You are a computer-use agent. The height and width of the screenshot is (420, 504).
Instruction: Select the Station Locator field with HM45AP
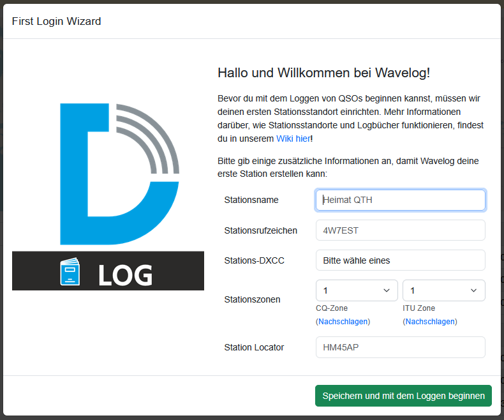tap(400, 347)
